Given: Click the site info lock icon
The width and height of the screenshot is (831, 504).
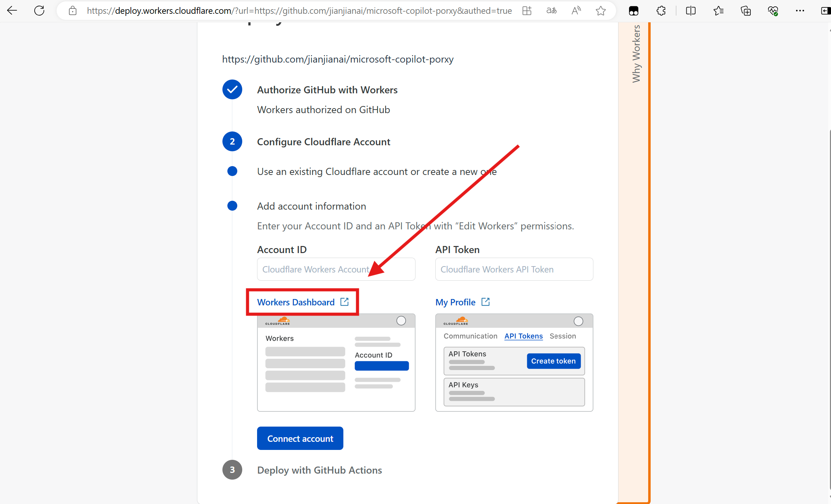Looking at the screenshot, I should point(72,11).
